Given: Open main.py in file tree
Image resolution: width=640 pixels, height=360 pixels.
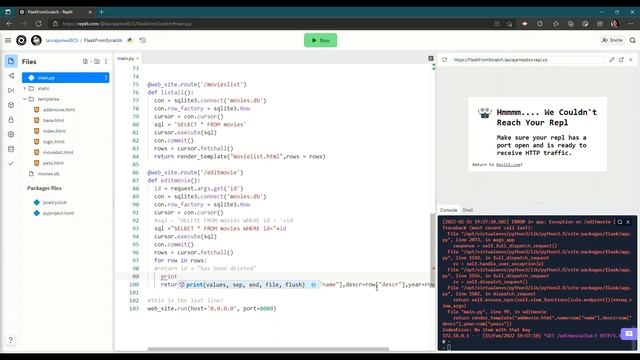Looking at the screenshot, I should pyautogui.click(x=66, y=78).
